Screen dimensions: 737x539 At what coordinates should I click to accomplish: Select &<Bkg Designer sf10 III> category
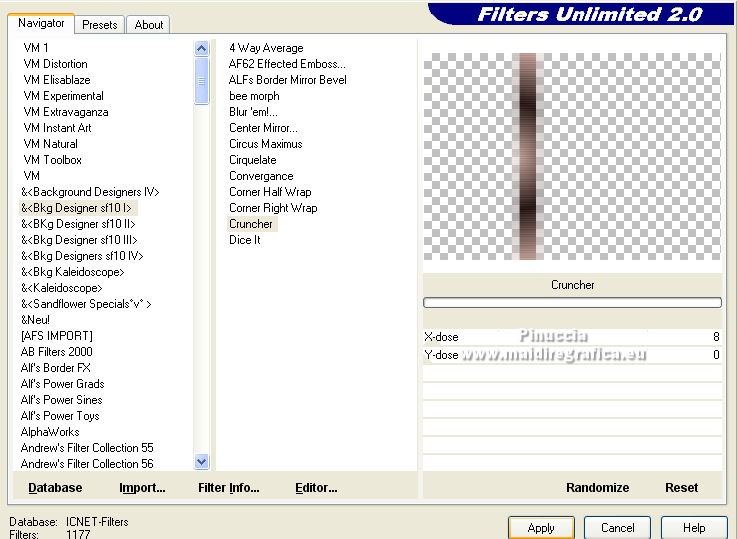coord(79,240)
